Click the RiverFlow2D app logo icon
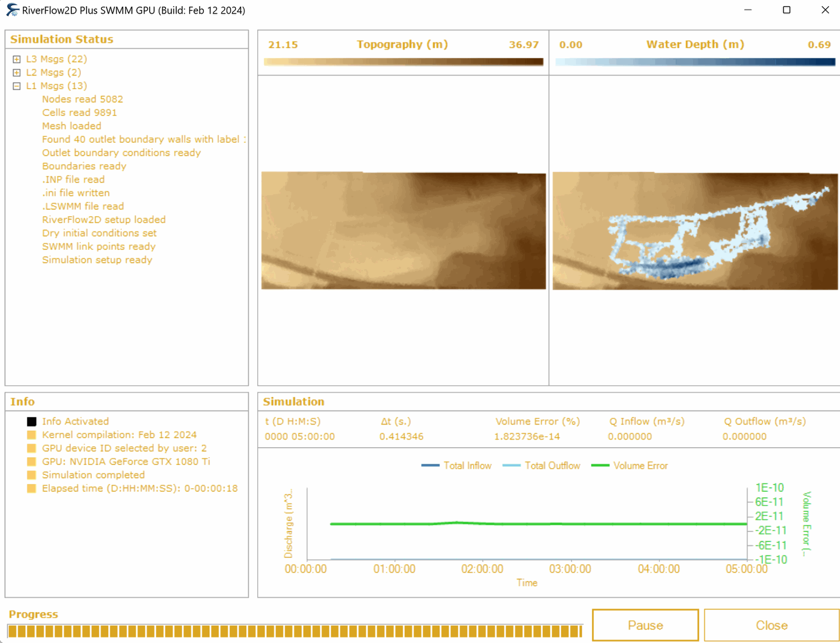The image size is (840, 643). [13, 10]
